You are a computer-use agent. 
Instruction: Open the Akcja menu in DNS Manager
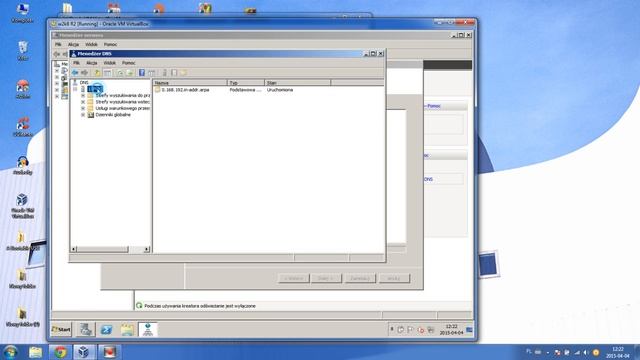(x=92, y=63)
